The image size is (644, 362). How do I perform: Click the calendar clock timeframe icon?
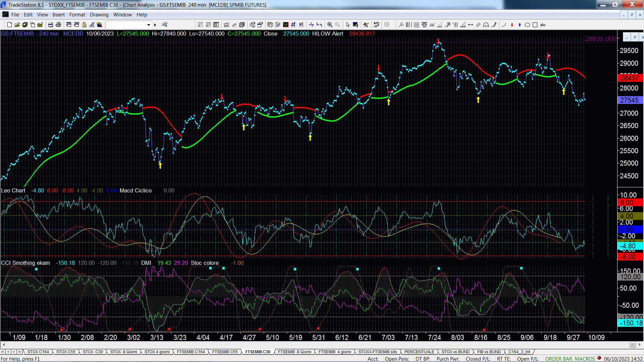270,25
